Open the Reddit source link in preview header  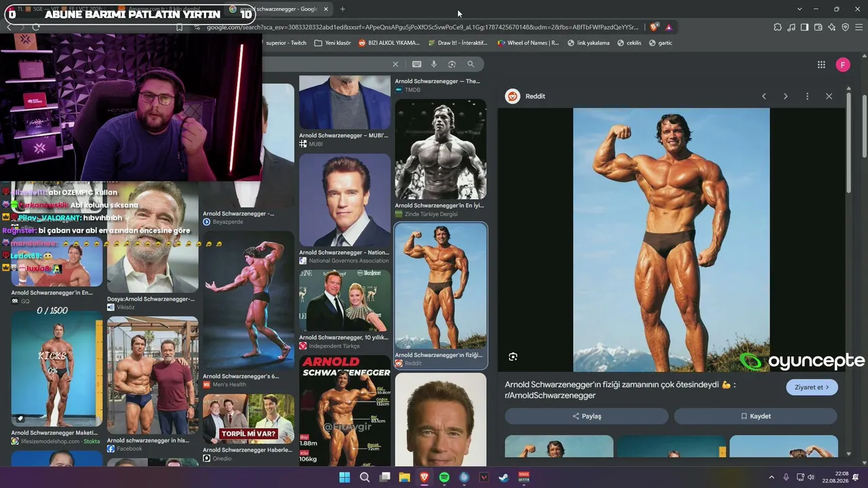pyautogui.click(x=526, y=96)
